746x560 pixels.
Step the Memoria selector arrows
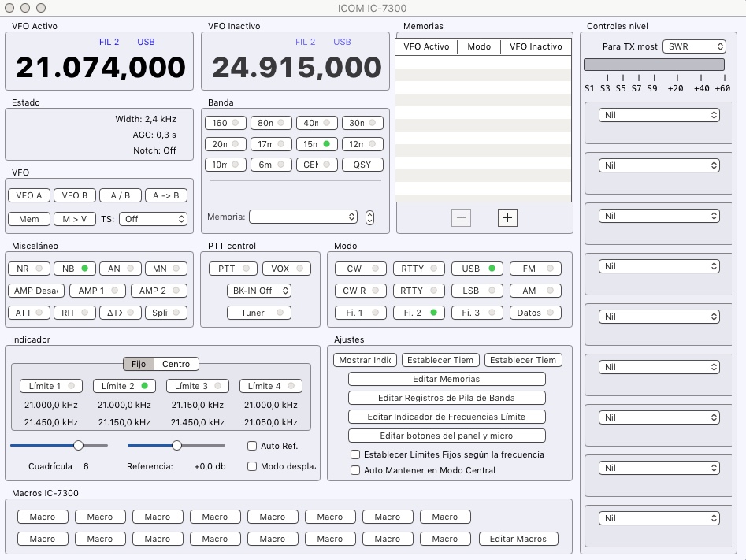tap(369, 217)
